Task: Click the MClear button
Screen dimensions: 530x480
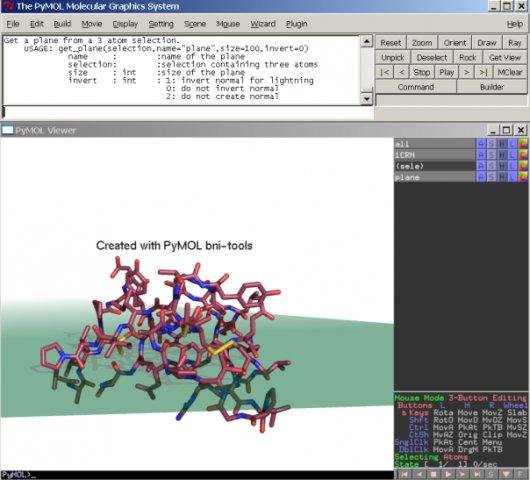Action: pyautogui.click(x=510, y=72)
